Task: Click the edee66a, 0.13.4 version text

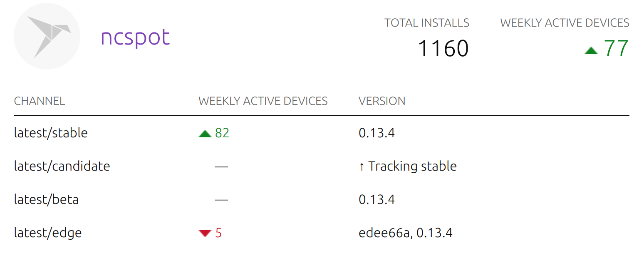Action: point(406,233)
